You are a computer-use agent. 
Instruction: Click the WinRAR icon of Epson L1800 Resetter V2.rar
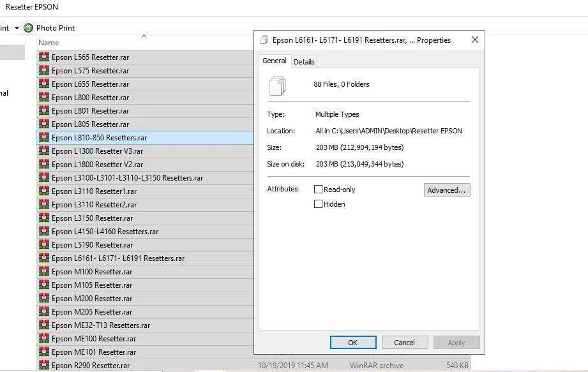point(44,164)
